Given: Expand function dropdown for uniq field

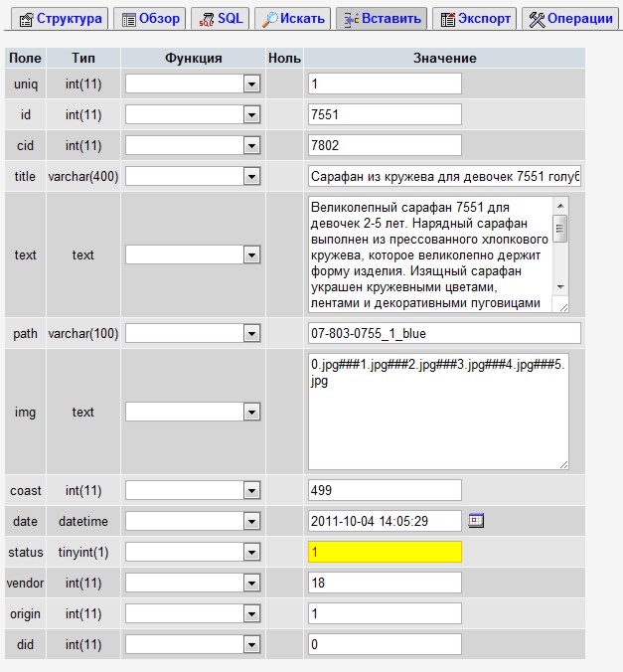Looking at the screenshot, I should [x=251, y=84].
